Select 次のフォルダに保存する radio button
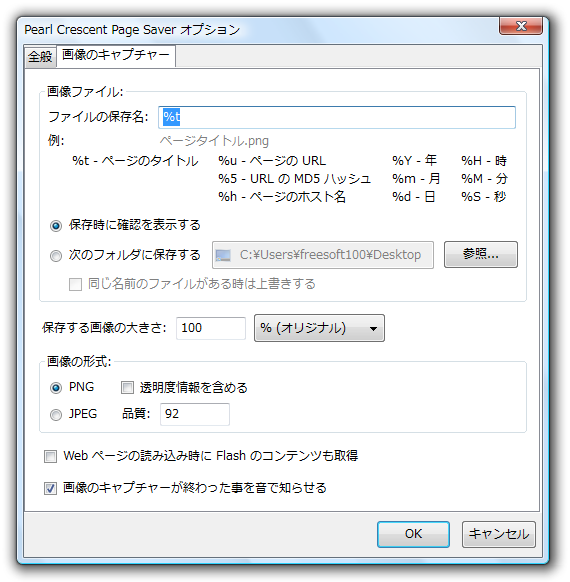The image size is (570, 582). [x=56, y=256]
